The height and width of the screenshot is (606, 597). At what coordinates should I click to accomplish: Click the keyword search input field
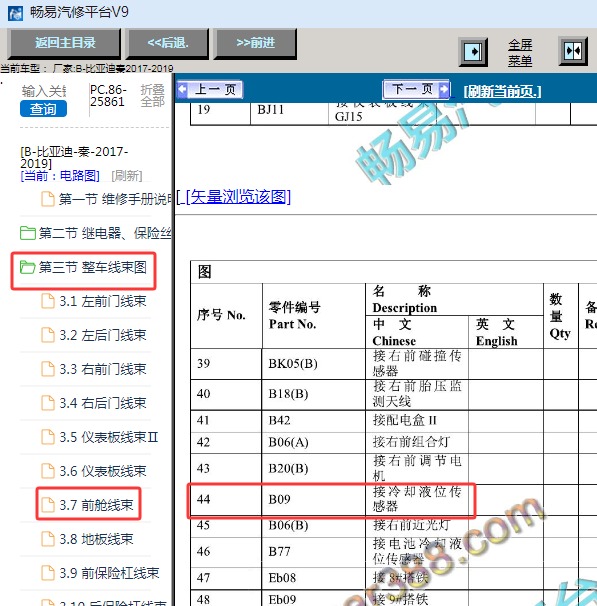tap(44, 91)
